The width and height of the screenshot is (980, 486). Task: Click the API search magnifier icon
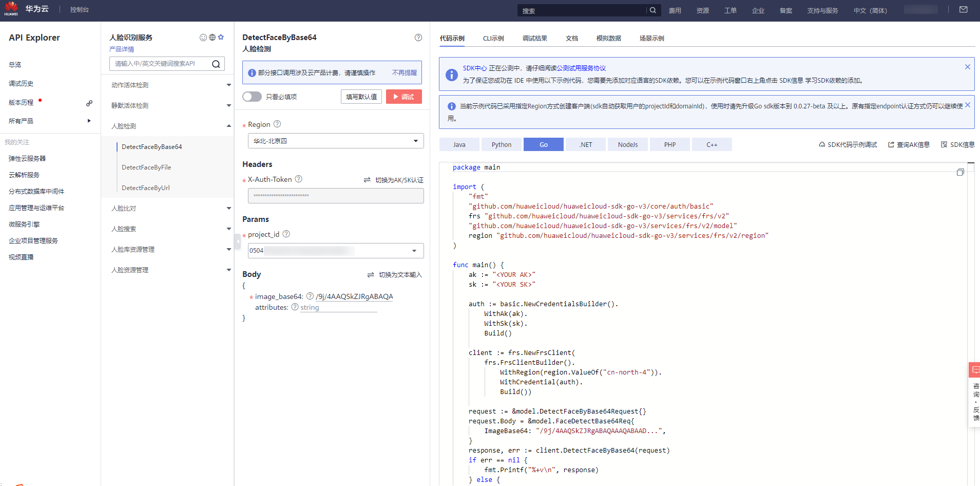(x=216, y=64)
